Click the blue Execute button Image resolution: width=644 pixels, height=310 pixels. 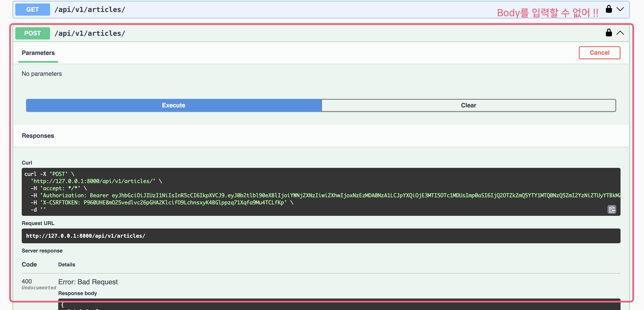(x=173, y=105)
